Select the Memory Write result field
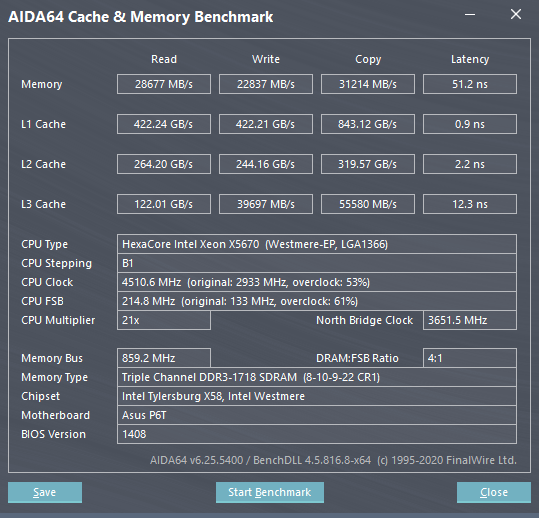The image size is (539, 518). point(266,84)
